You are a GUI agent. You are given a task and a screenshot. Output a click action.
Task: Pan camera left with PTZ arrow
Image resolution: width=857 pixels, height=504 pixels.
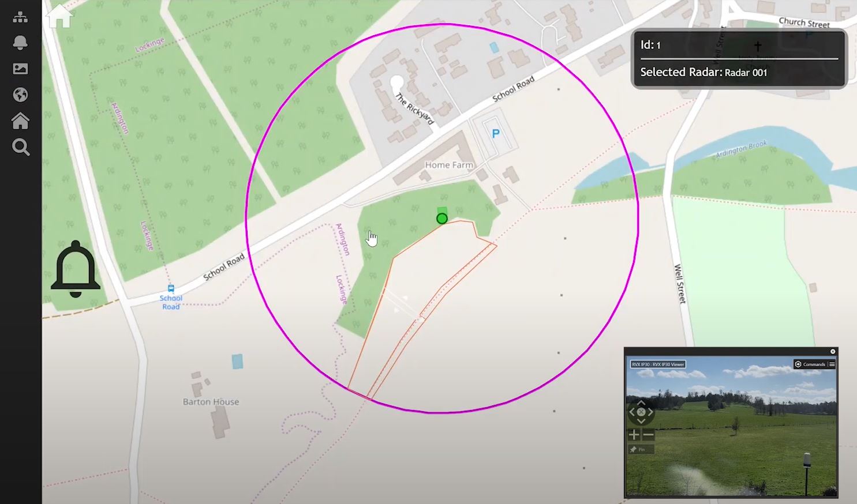pos(632,412)
